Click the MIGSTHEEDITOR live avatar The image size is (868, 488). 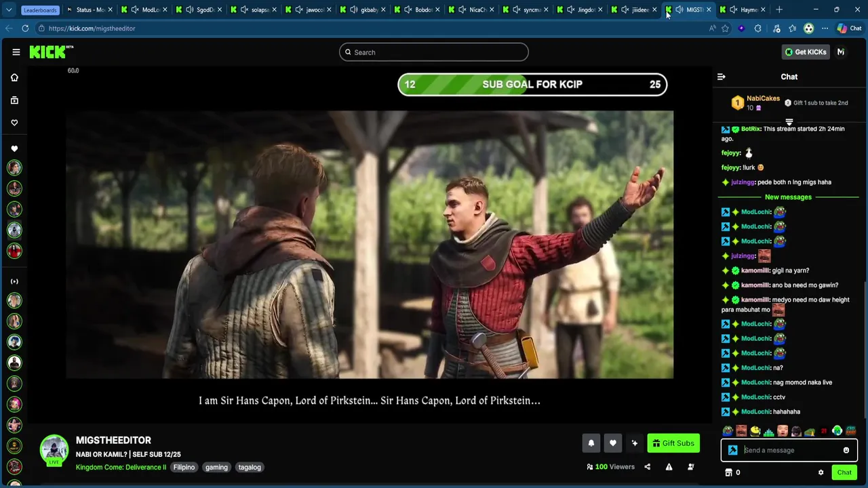coord(54,450)
